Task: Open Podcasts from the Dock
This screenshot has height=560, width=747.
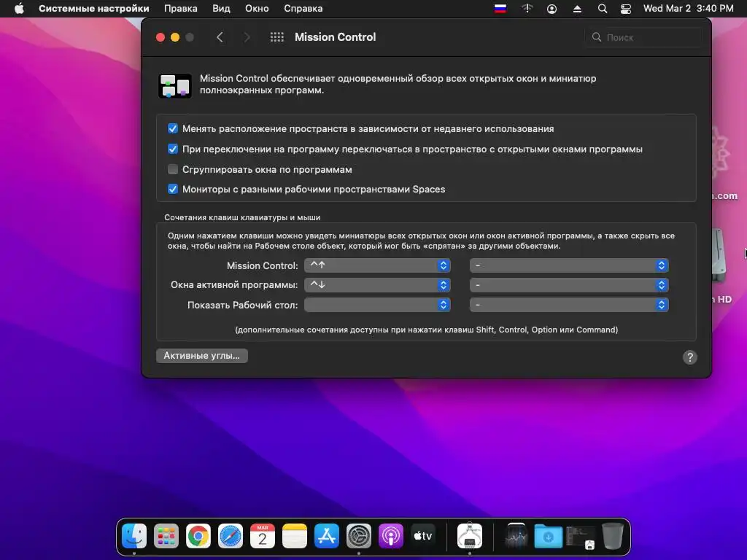Action: coord(391,536)
